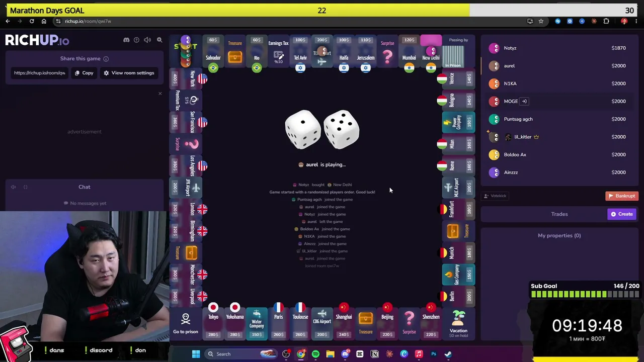
Task: Open the Discord link icon
Action: pos(126,40)
